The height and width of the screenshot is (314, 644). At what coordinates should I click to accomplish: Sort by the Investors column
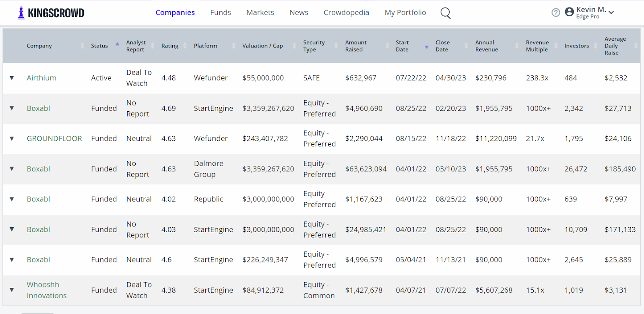click(576, 46)
